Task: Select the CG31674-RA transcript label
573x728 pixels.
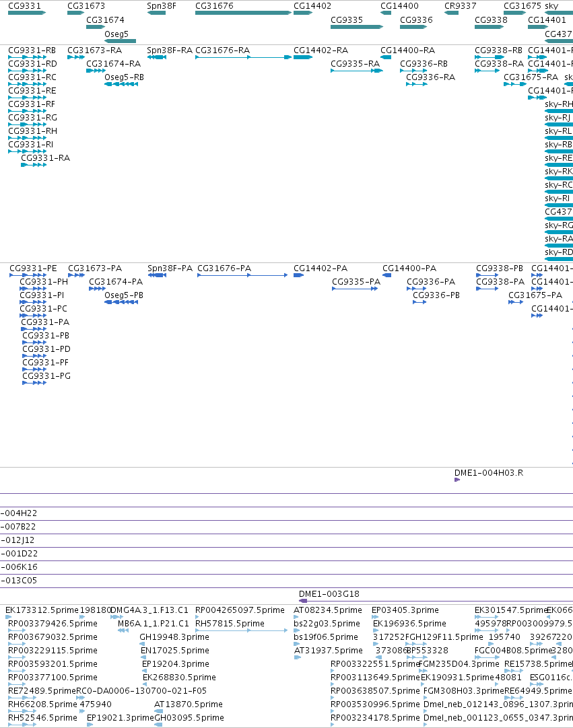Action: point(113,64)
